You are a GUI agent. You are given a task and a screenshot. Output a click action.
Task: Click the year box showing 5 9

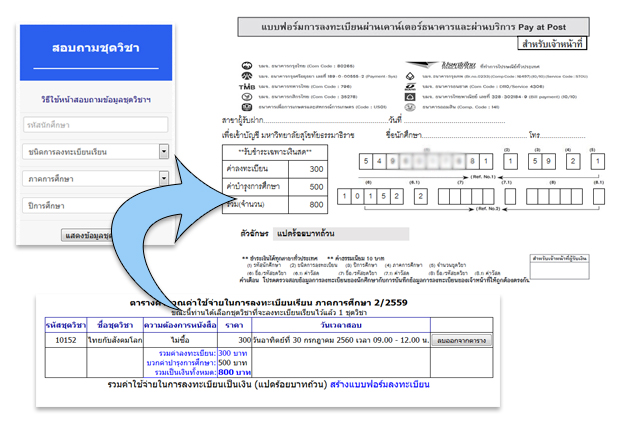pyautogui.click(x=542, y=161)
